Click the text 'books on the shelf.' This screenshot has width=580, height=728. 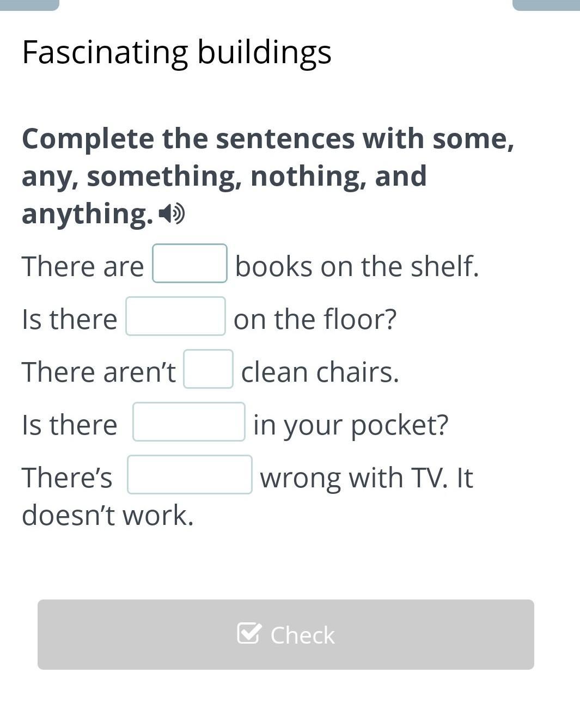point(357,267)
